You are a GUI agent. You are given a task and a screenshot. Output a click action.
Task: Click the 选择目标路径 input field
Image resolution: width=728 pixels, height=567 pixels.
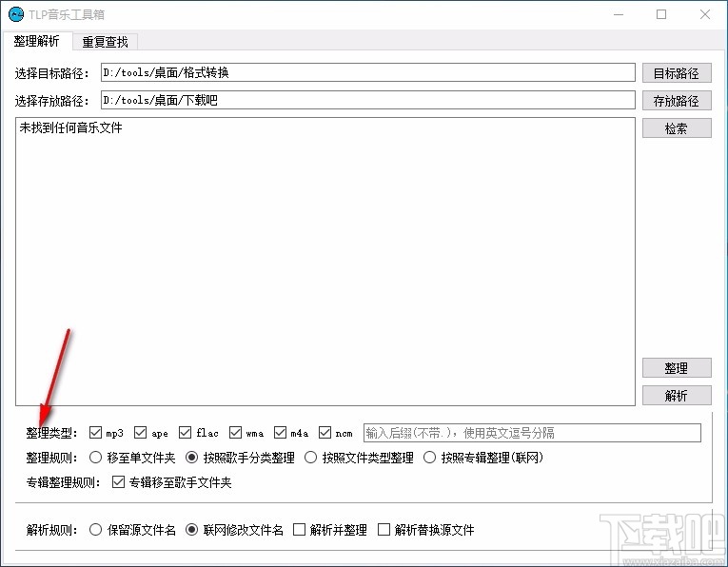[367, 72]
